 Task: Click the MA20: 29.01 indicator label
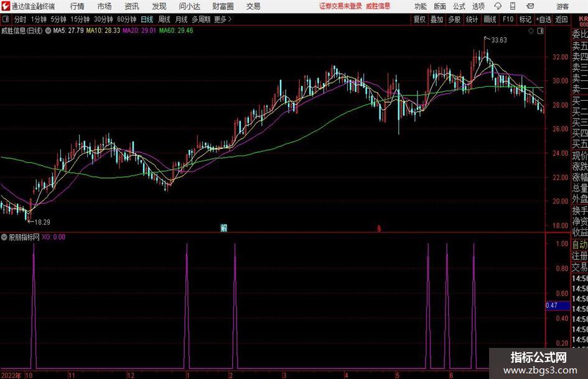tap(139, 30)
